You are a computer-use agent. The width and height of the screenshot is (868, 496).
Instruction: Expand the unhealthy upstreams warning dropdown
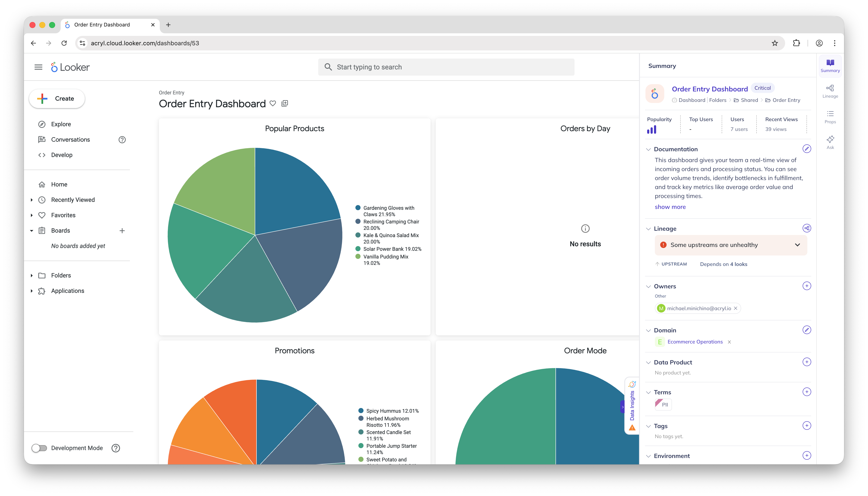(797, 245)
